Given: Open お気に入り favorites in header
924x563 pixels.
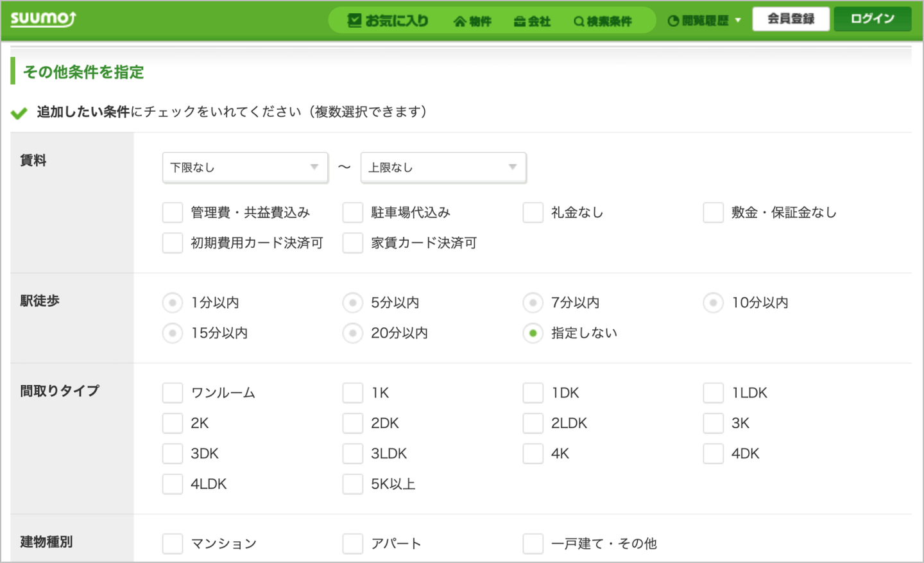Looking at the screenshot, I should pos(388,21).
